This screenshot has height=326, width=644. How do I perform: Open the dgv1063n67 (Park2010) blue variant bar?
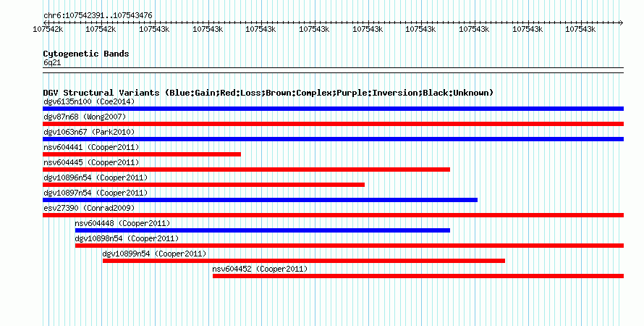[x=333, y=139]
